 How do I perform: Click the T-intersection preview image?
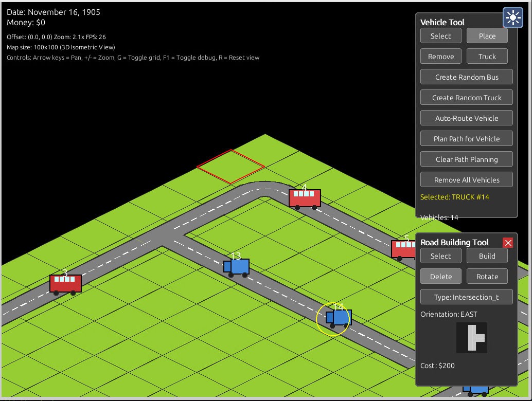point(471,337)
